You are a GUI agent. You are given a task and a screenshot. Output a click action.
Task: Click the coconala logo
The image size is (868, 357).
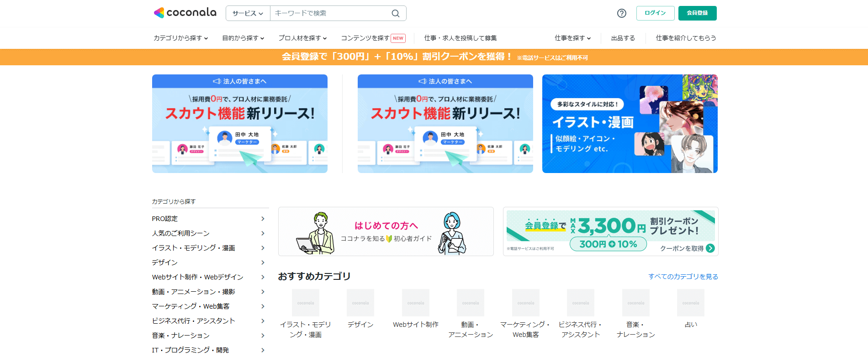[185, 13]
